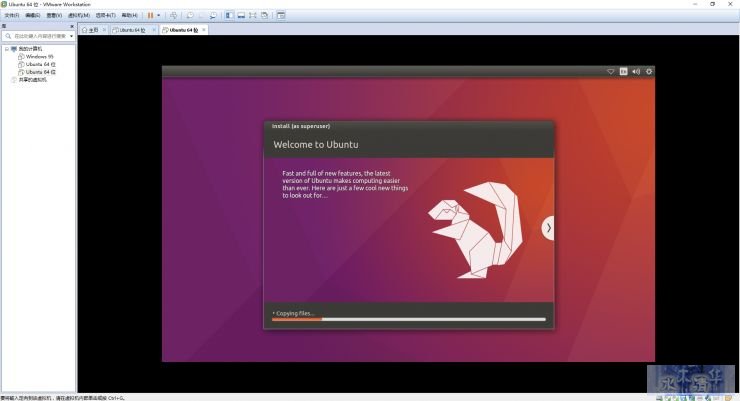Select Windows 95 in the library tree
The image size is (740, 401).
(x=40, y=57)
